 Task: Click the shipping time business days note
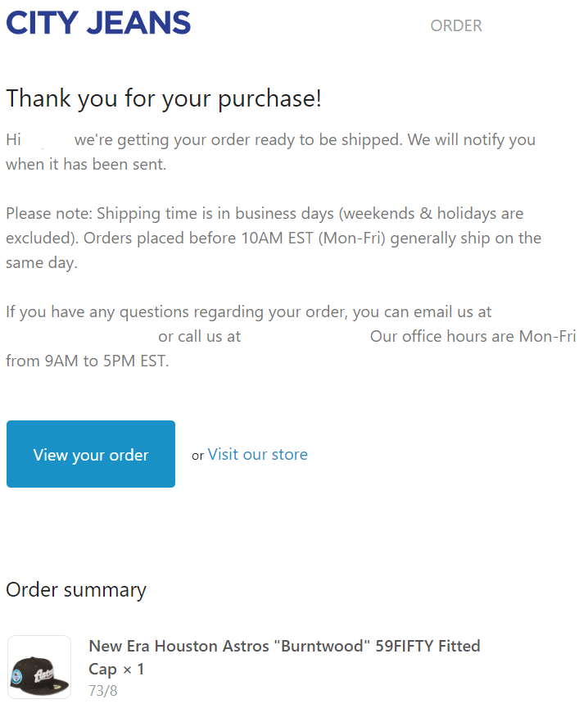(265, 213)
